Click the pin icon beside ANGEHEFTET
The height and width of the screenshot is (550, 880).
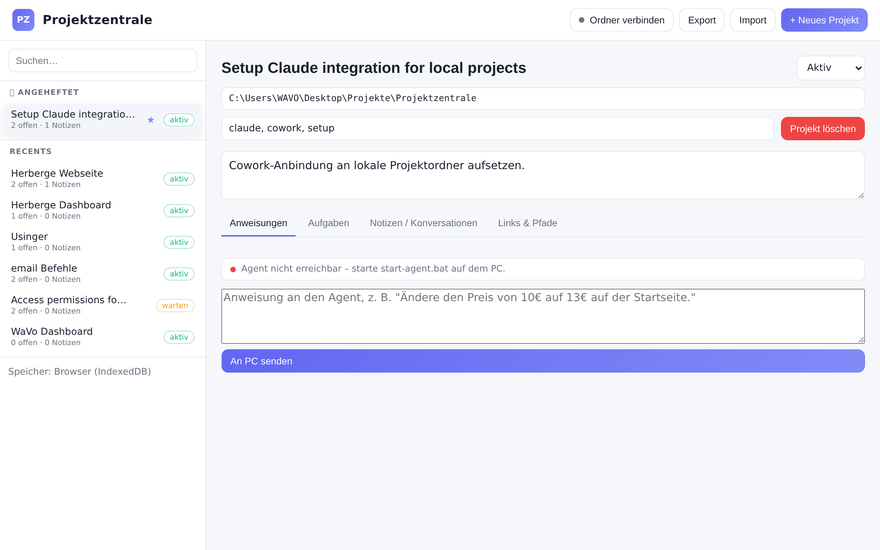(x=12, y=93)
